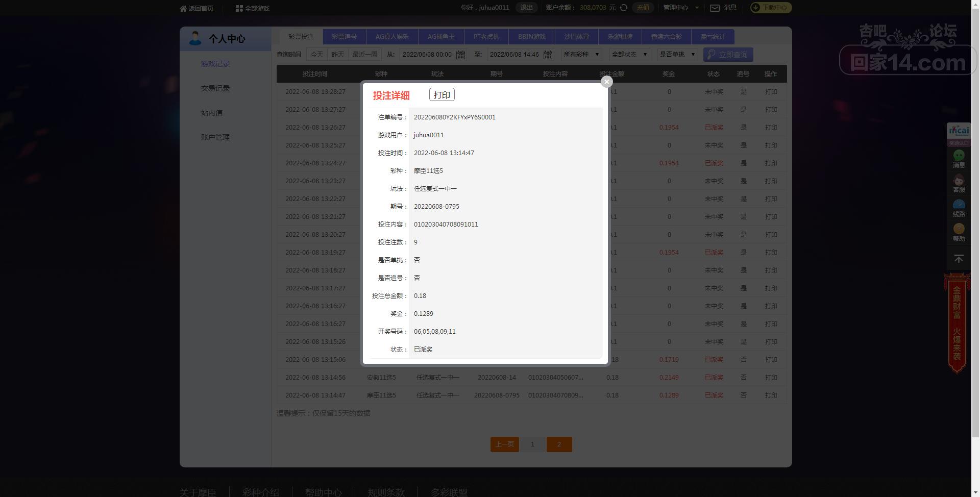Expand the 全部状态 dropdown

point(629,55)
